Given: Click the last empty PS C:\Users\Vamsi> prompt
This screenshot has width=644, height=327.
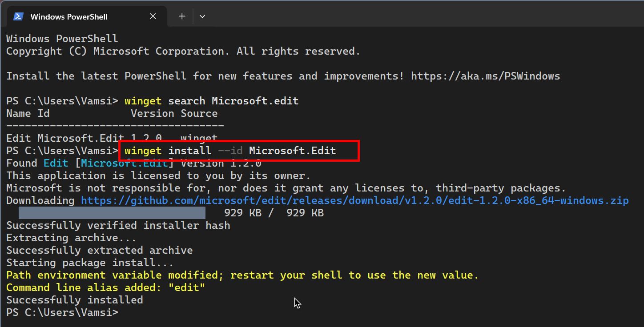Looking at the screenshot, I should pos(62,312).
